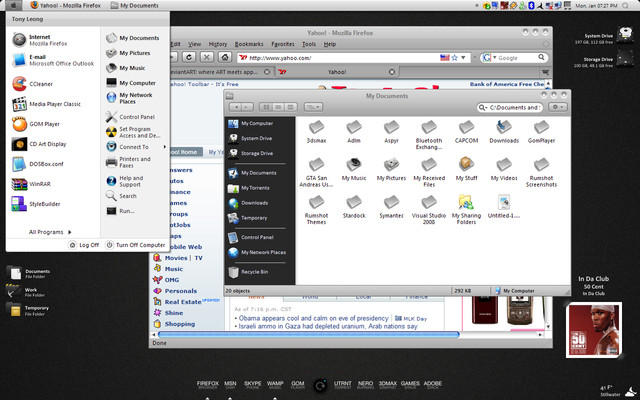Image resolution: width=640 pixels, height=400 pixels.
Task: Click Turn Off Computer button
Action: 136,245
